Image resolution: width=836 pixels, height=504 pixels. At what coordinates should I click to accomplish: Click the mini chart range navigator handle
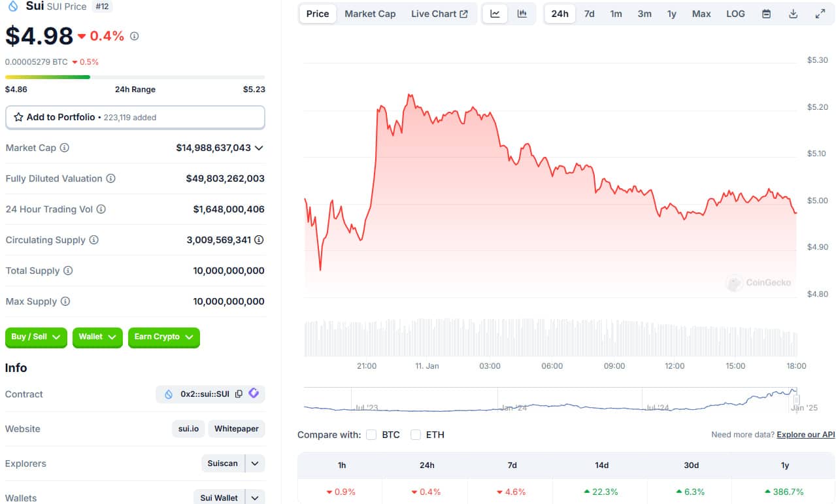click(796, 399)
